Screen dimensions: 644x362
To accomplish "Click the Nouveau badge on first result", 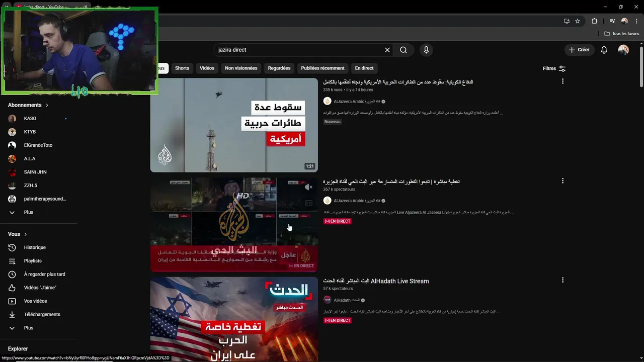I will pyautogui.click(x=332, y=122).
